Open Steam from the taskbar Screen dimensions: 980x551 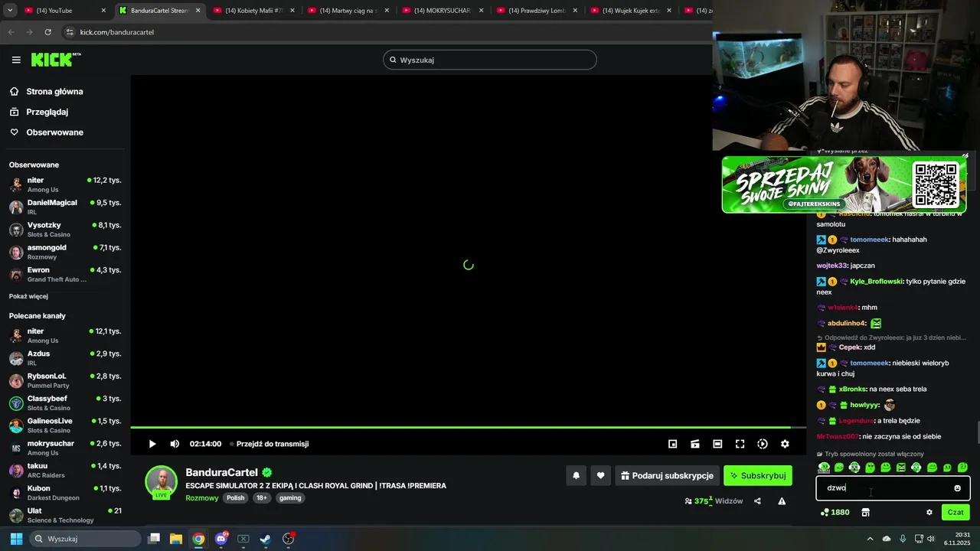coord(266,539)
